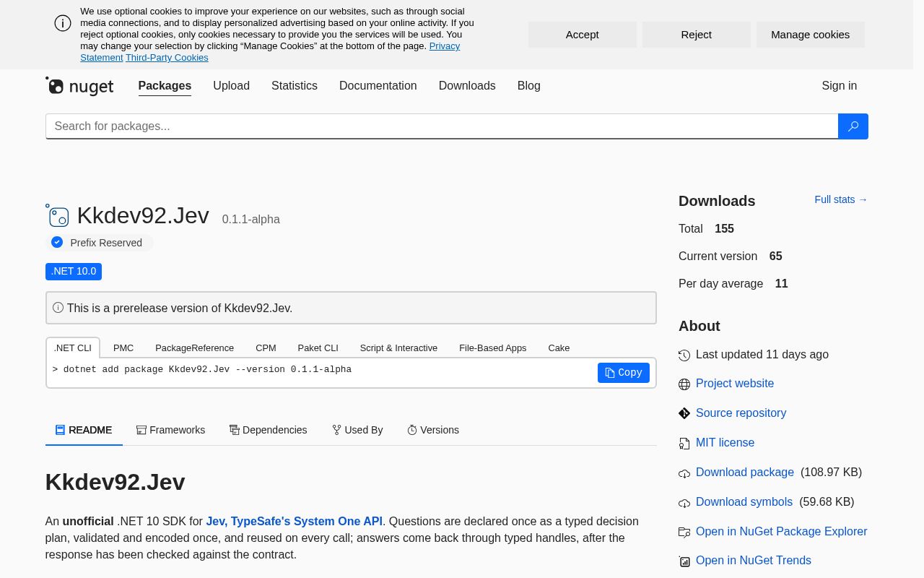The width and height of the screenshot is (924, 578).
Task: Show the Used By tab
Action: [357, 430]
